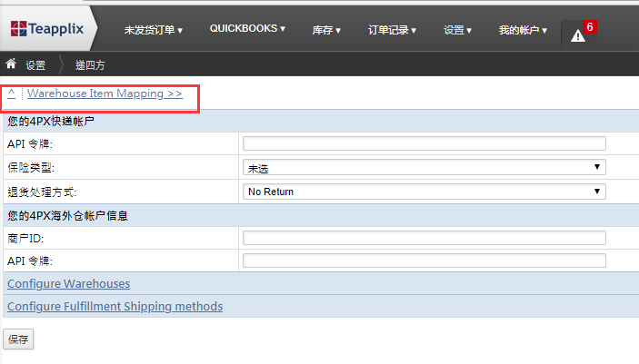The height and width of the screenshot is (364, 639).
Task: Focus the 商户ID input field
Action: click(424, 238)
